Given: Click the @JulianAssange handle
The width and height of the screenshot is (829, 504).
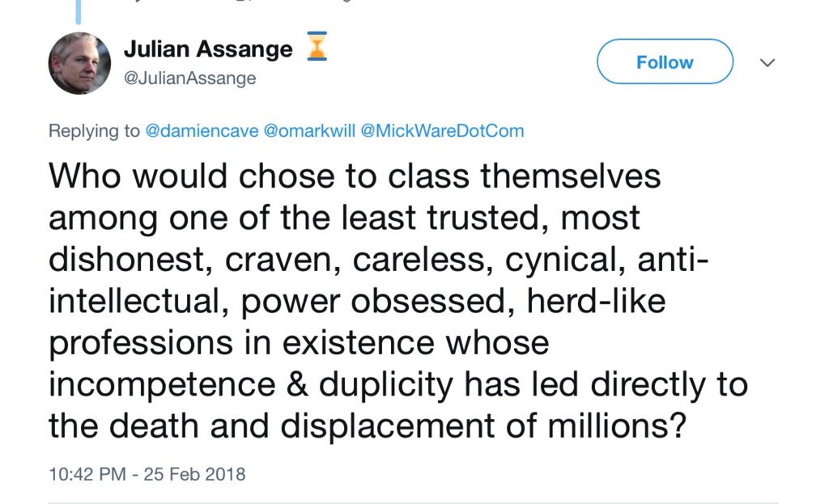Looking at the screenshot, I should pyautogui.click(x=189, y=78).
